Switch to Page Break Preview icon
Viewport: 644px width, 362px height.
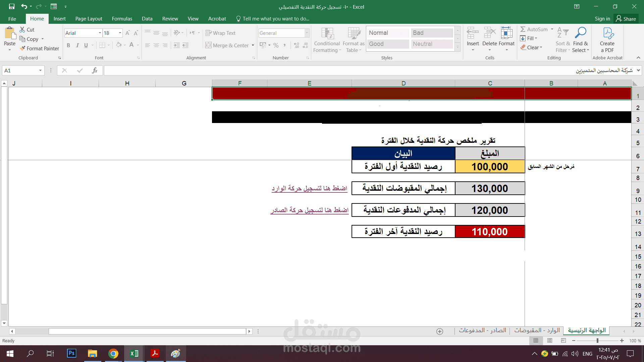tap(563, 341)
